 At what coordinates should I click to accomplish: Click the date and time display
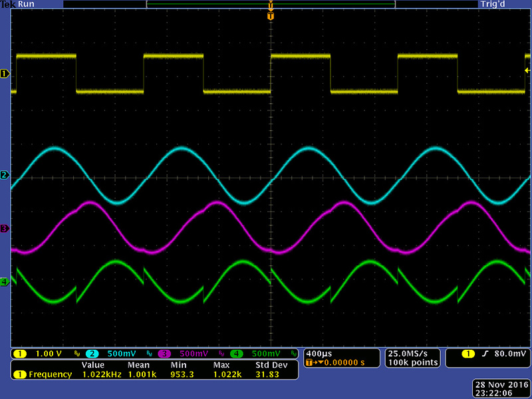(x=503, y=389)
